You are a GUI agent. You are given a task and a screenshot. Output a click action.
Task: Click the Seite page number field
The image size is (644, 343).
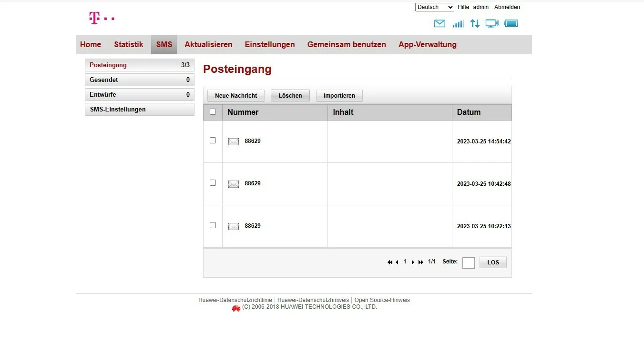(x=469, y=263)
